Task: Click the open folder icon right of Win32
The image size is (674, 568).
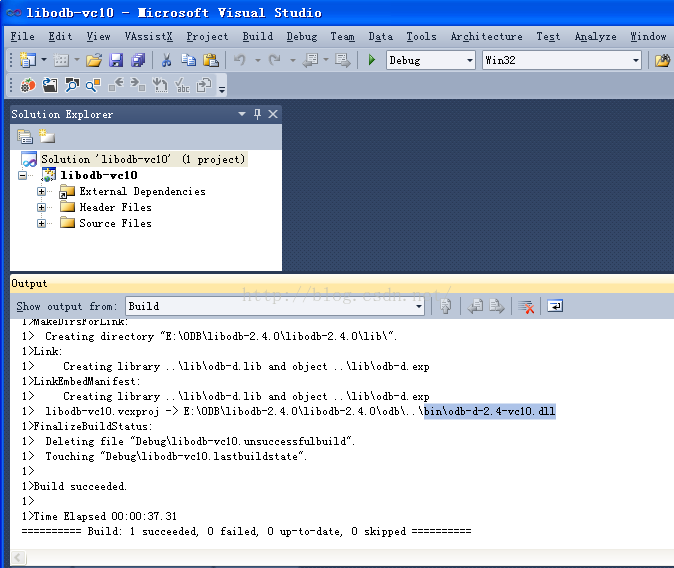Action: [x=662, y=60]
